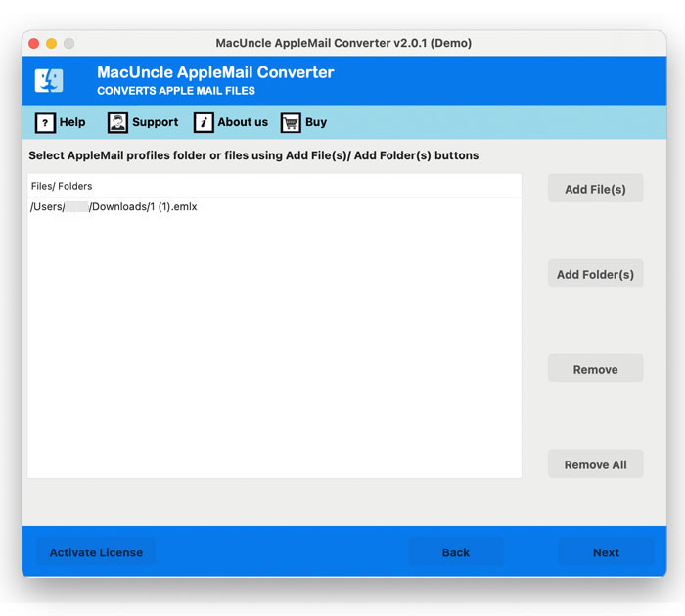Open the Help menu label
Viewport: 685px width, 616px height.
(72, 122)
